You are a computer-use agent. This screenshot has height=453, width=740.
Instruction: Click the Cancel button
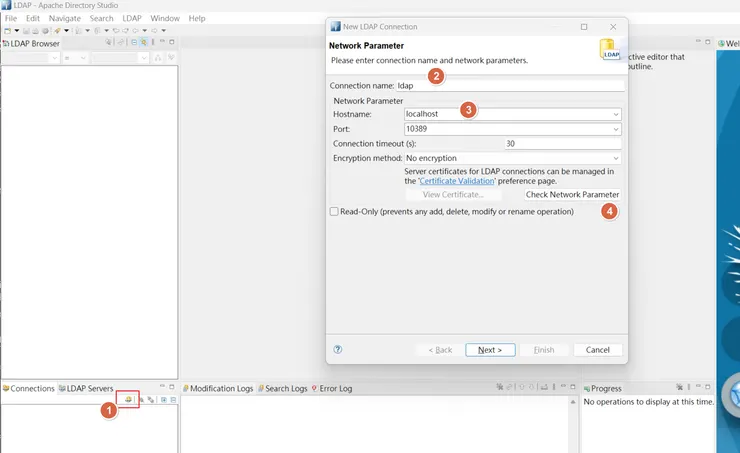click(597, 350)
